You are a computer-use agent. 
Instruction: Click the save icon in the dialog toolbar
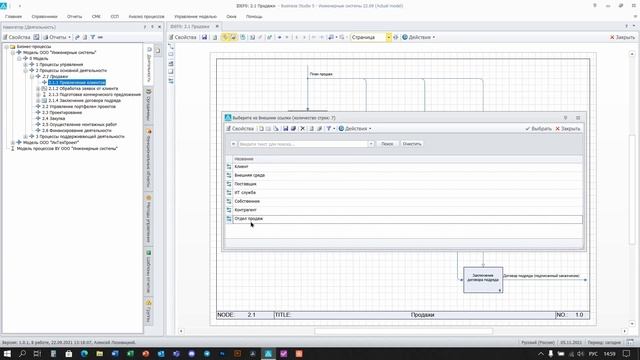[x=285, y=129]
